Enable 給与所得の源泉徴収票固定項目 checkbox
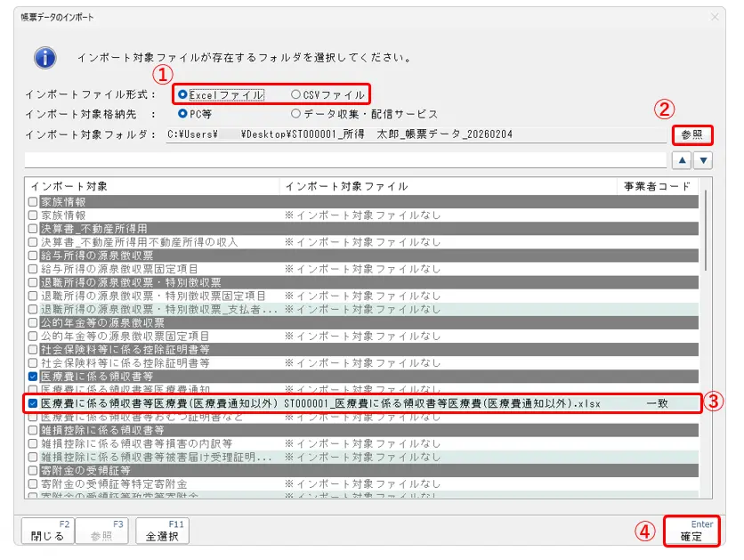744x560 pixels. 33,268
